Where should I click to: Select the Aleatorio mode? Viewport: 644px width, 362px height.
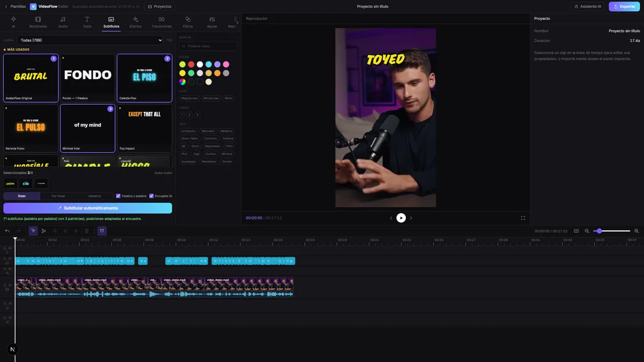pos(94,196)
